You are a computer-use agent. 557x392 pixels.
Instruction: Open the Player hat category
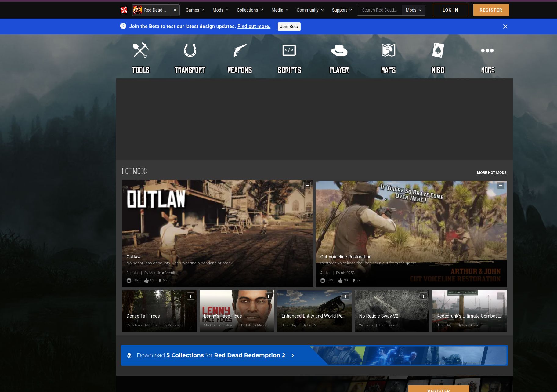(339, 51)
